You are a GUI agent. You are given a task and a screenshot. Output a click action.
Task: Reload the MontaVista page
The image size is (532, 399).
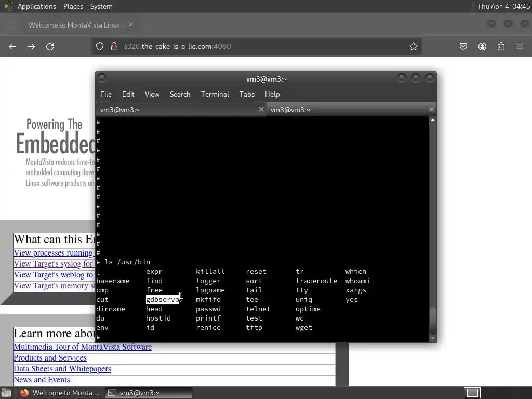50,46
